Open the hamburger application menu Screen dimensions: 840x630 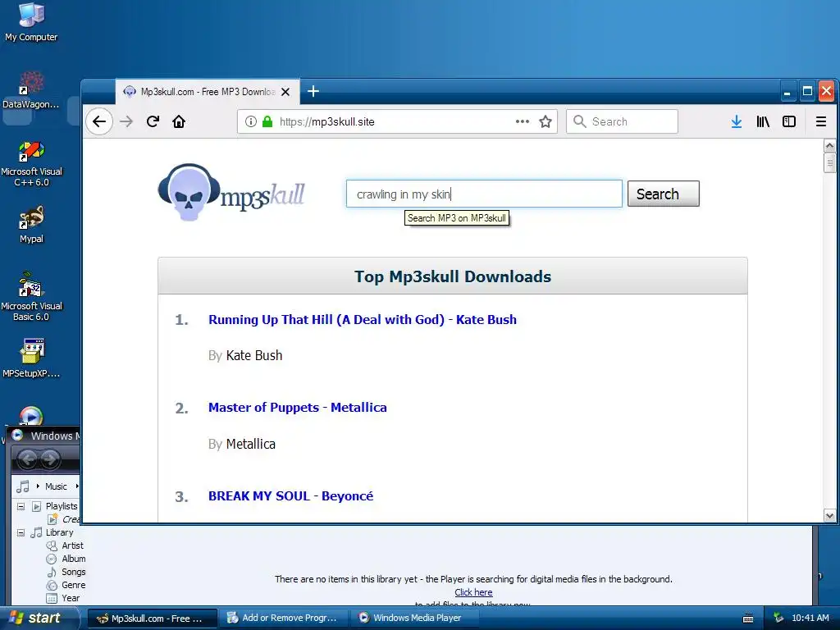click(x=820, y=121)
